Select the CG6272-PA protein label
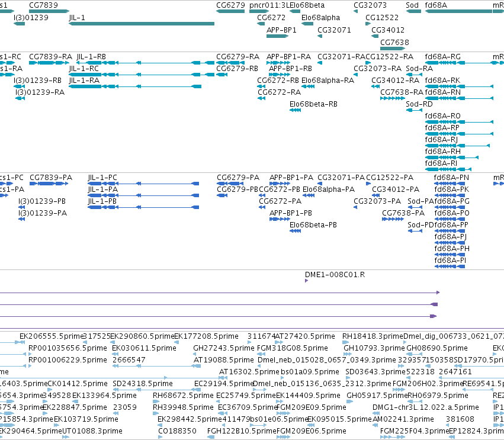The width and height of the screenshot is (504, 440). [x=280, y=201]
